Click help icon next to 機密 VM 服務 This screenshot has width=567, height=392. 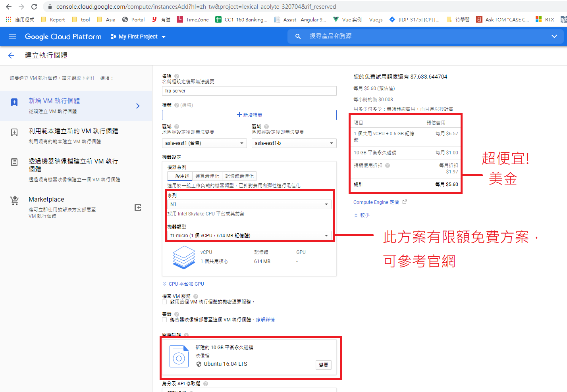pos(196,296)
